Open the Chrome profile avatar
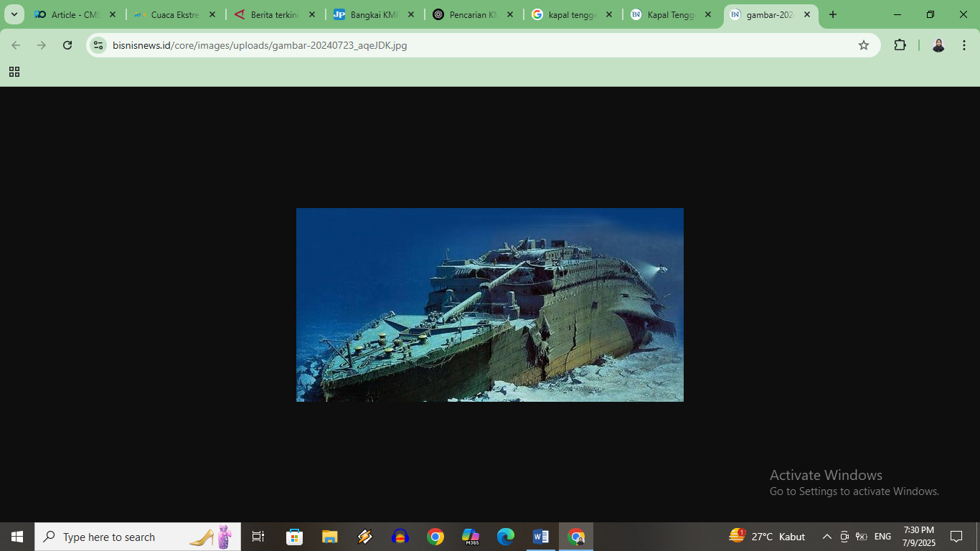Viewport: 980px width, 551px height. (x=938, y=45)
